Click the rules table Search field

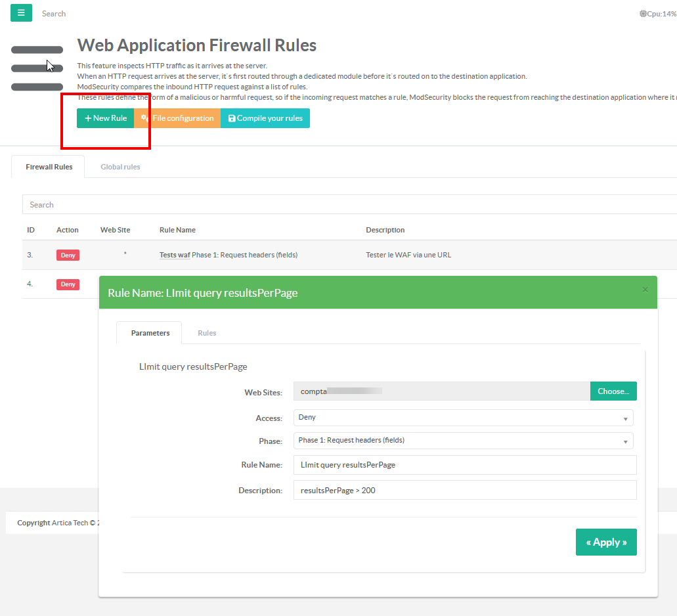(348, 205)
